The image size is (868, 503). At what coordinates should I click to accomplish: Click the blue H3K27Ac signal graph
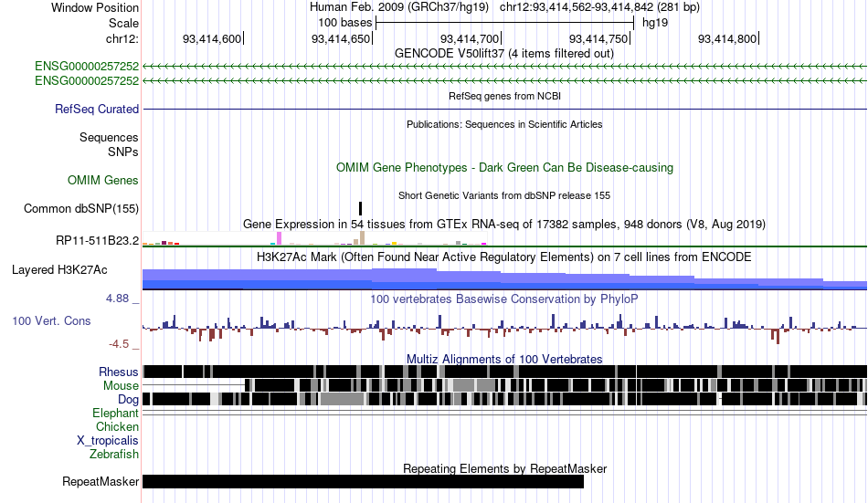505,279
